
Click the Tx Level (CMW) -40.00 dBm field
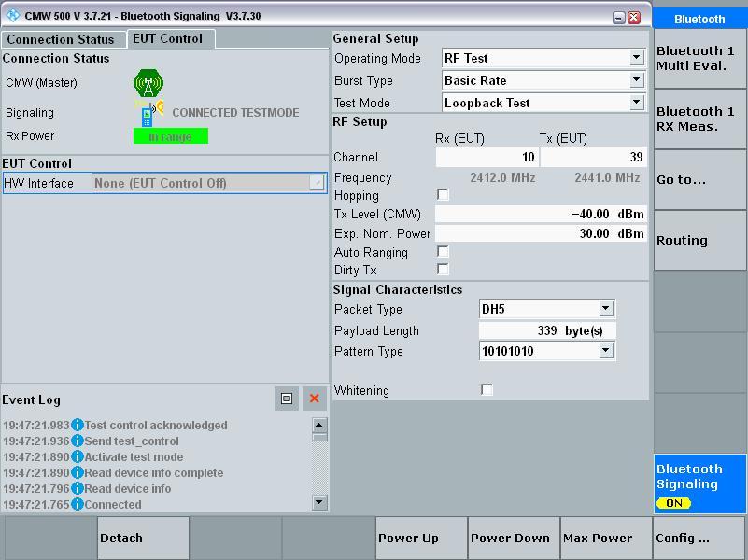[x=541, y=214]
